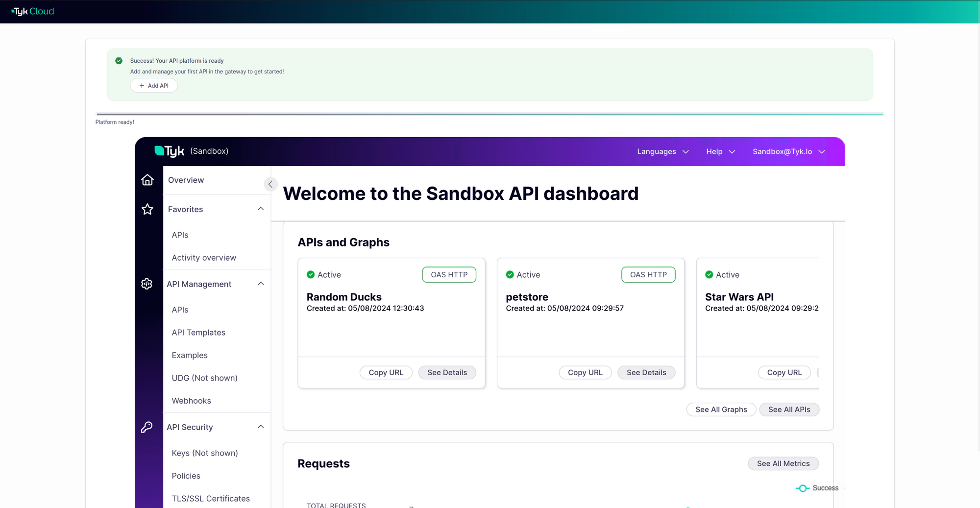980x508 pixels.
Task: Click the petstore card title
Action: [x=527, y=297]
